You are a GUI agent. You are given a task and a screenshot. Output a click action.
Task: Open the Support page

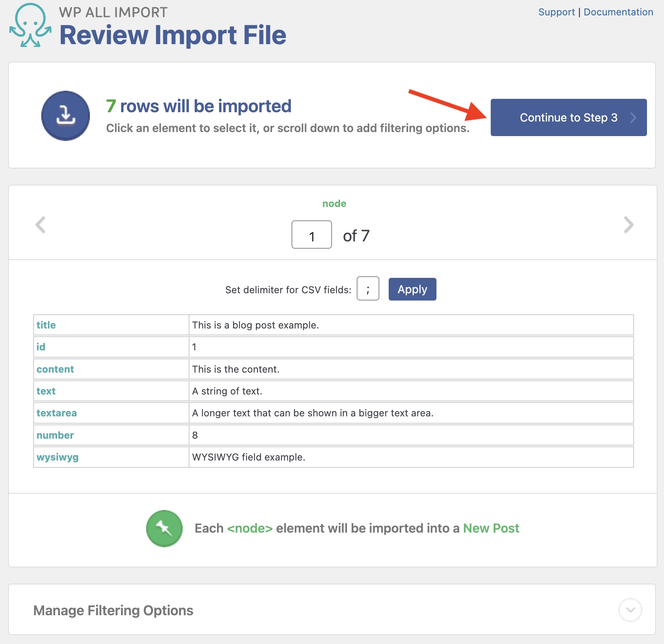point(557,12)
